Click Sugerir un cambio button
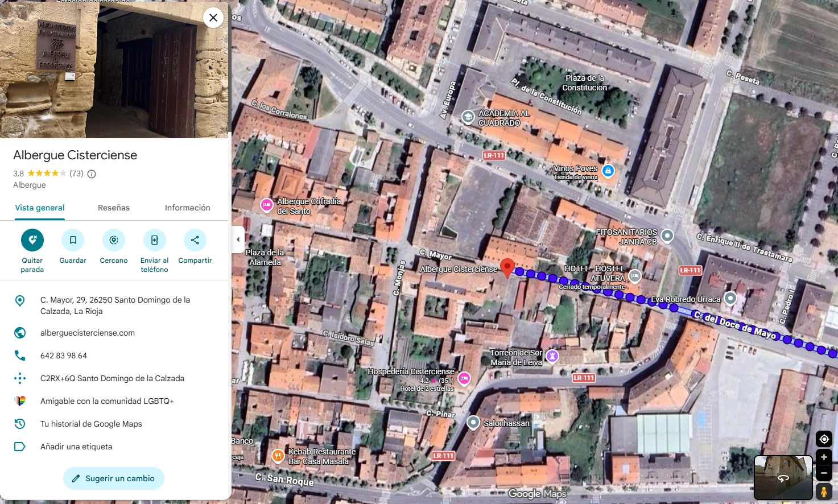The height and width of the screenshot is (504, 838). 114,478
